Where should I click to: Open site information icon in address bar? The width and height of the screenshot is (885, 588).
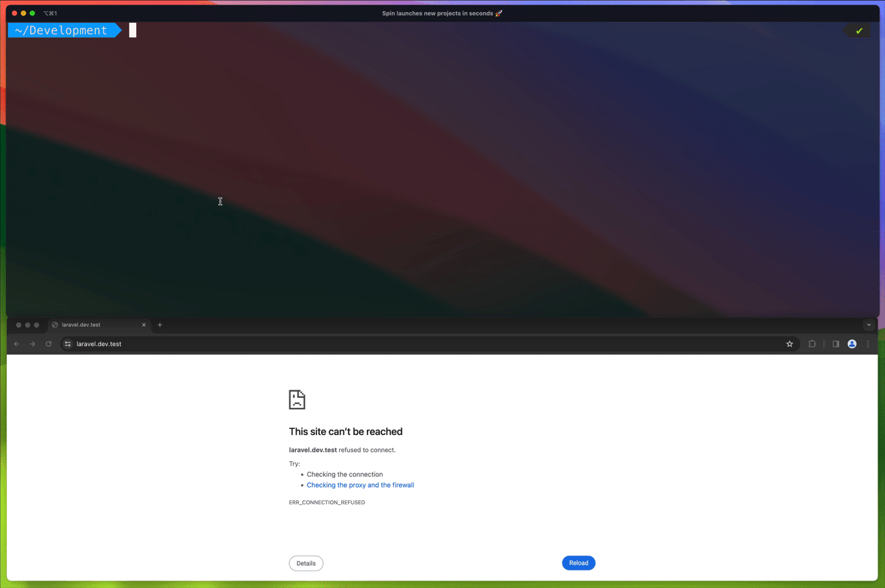point(67,344)
